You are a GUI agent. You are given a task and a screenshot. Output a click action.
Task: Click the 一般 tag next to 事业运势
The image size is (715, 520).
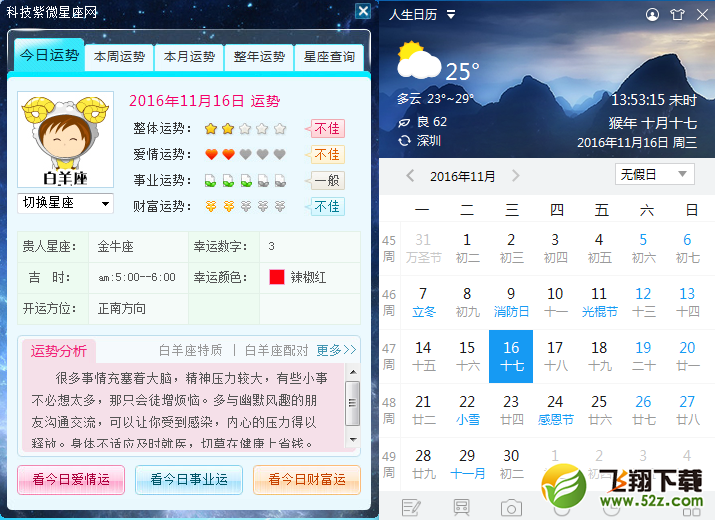tap(326, 181)
